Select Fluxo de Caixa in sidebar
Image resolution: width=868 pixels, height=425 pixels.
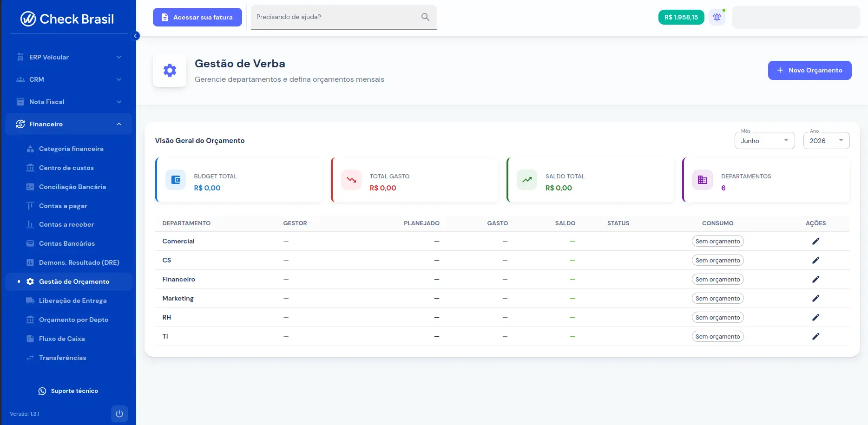69,339
